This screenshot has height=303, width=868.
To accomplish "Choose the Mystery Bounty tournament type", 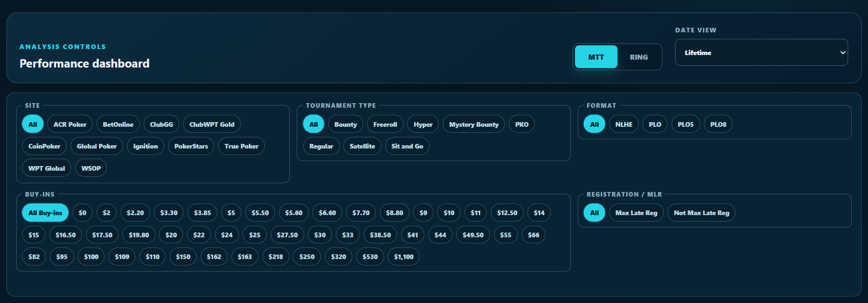I will [474, 124].
